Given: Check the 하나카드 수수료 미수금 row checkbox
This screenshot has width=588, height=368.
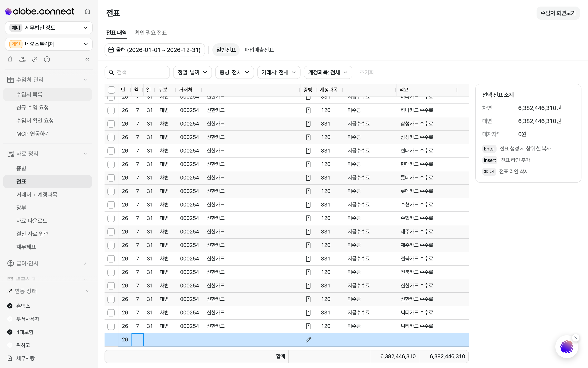Looking at the screenshot, I should pyautogui.click(x=111, y=110).
